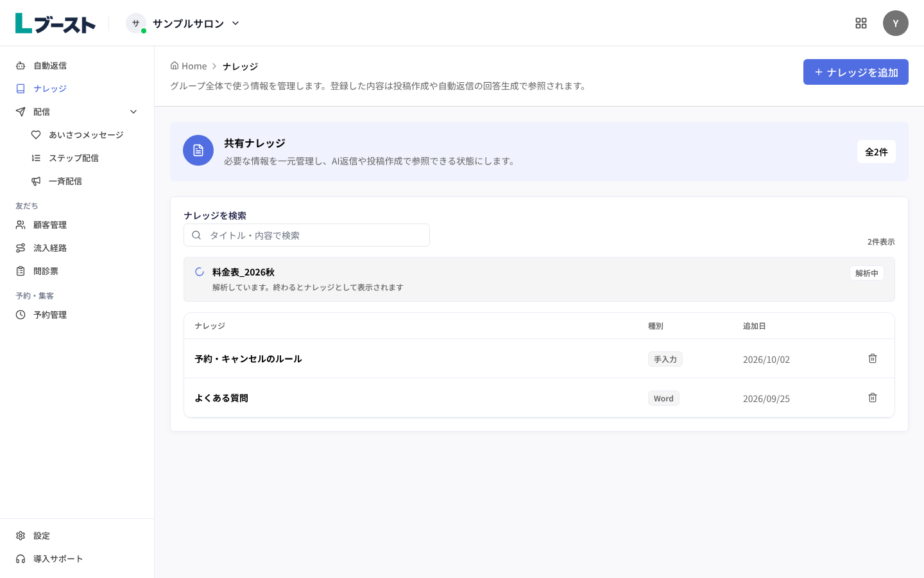Click the heart icon for あいさつメッセージ
This screenshot has height=578, width=924.
pyautogui.click(x=36, y=135)
